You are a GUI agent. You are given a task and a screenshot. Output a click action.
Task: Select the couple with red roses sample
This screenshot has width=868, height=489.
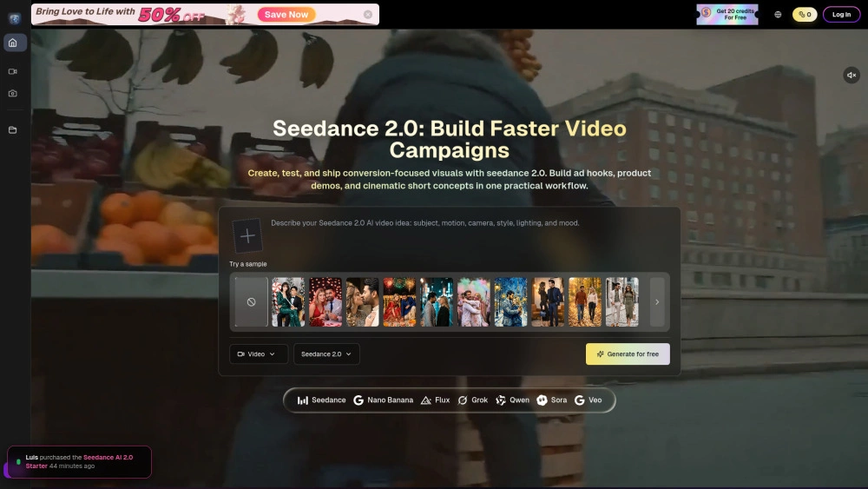click(325, 301)
